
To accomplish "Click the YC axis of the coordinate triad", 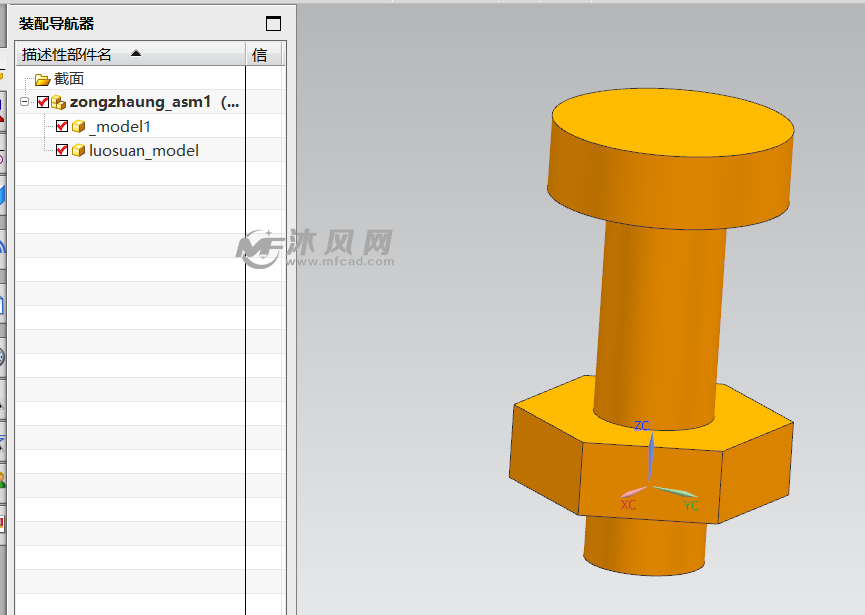I will pyautogui.click(x=676, y=491).
